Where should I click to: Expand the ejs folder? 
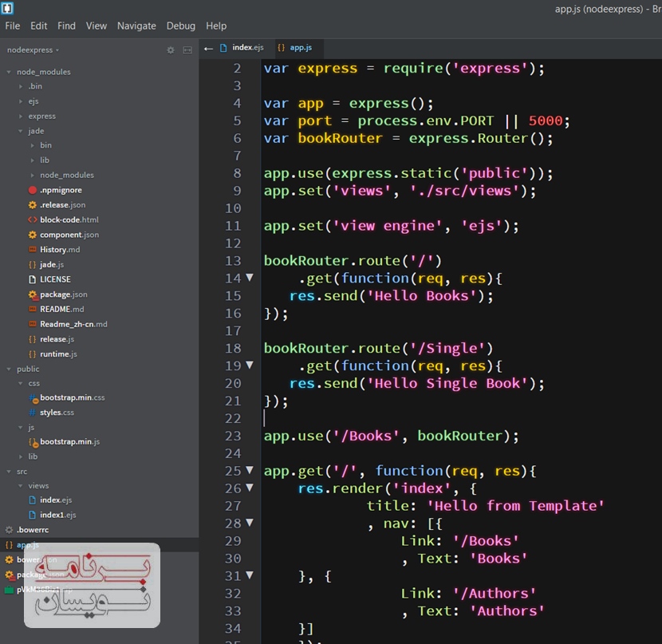(21, 101)
